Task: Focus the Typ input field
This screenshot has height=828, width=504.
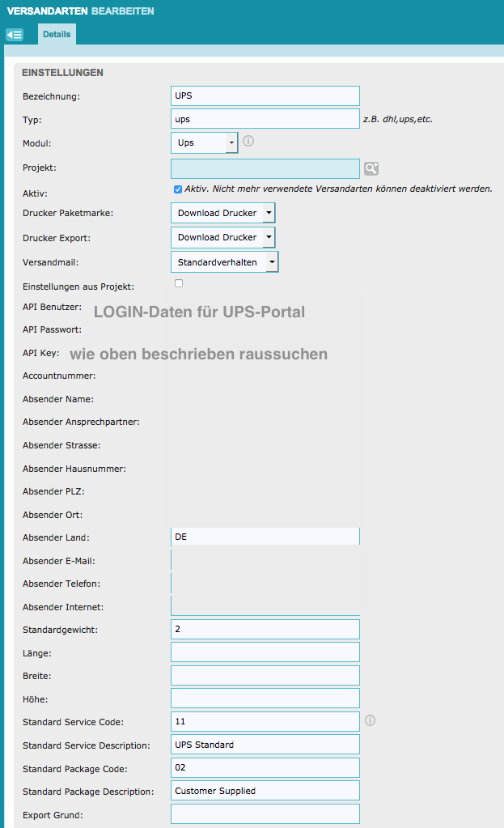Action: point(265,119)
